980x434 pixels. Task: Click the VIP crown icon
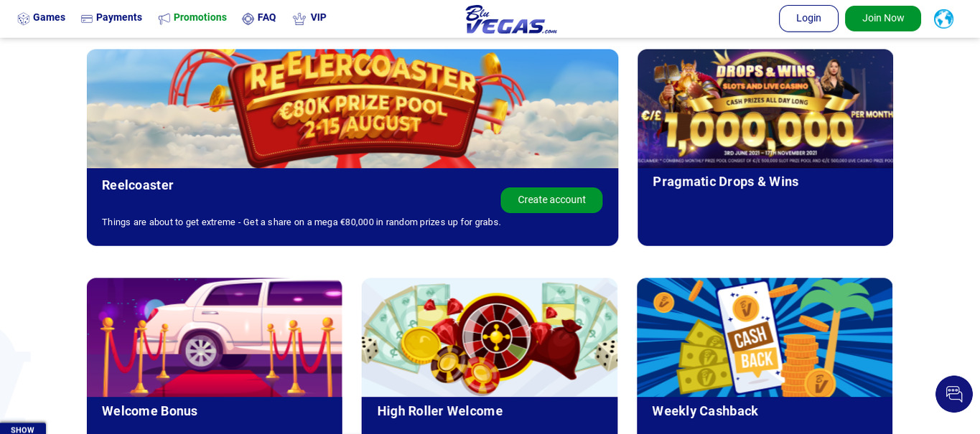coord(299,19)
